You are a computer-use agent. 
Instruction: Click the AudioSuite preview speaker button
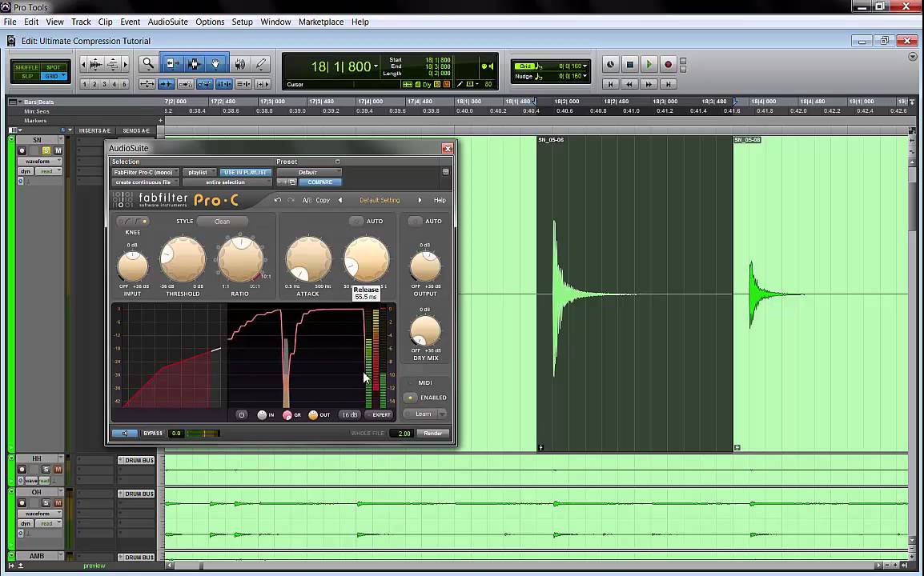tap(125, 434)
